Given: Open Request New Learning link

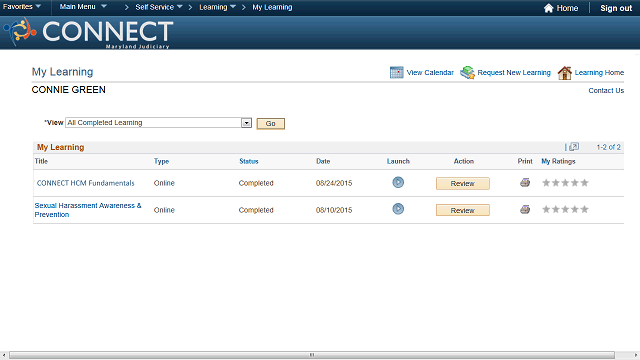Looking at the screenshot, I should (x=514, y=73).
